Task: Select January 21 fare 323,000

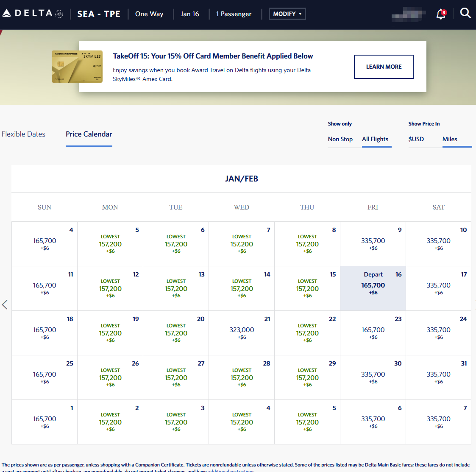Action: (x=242, y=333)
